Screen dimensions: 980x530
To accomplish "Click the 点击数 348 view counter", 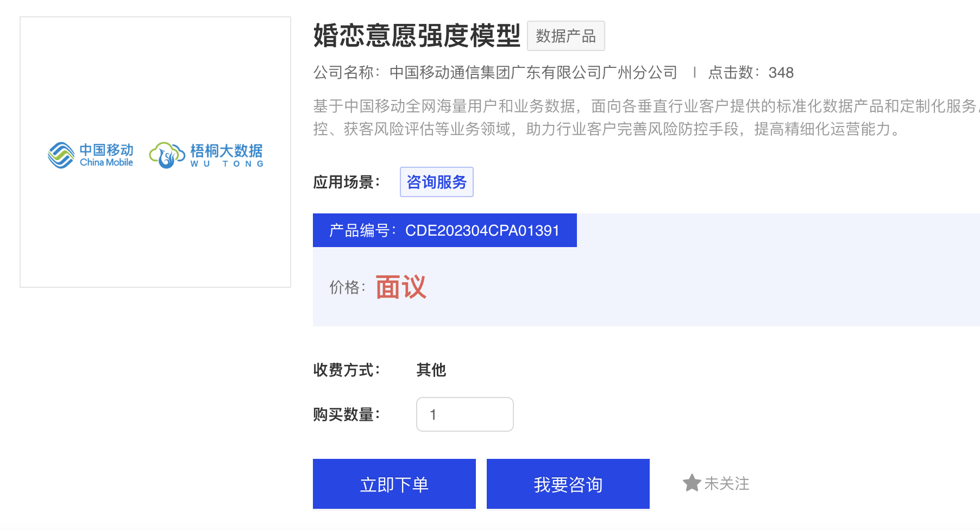I will pos(750,72).
